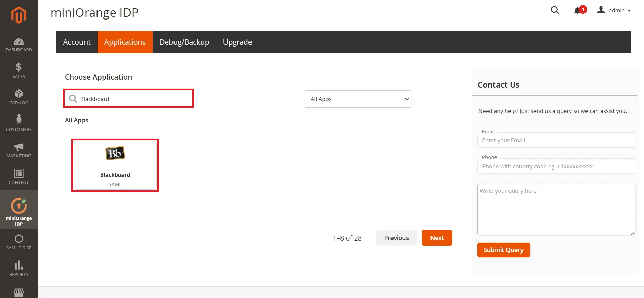Screen dimensions: 644x298
Task: Click the All Apps section label
Action: tap(77, 120)
